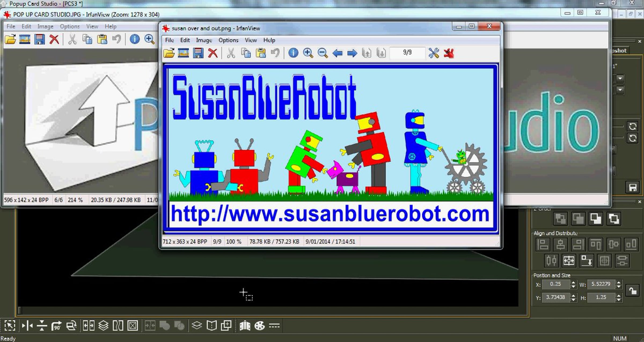Click the save snapshot button on right panel
The image size is (644, 342).
(x=633, y=187)
